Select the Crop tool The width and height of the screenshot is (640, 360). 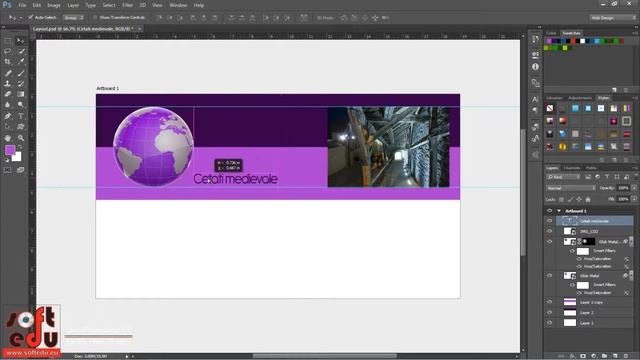coord(8,62)
